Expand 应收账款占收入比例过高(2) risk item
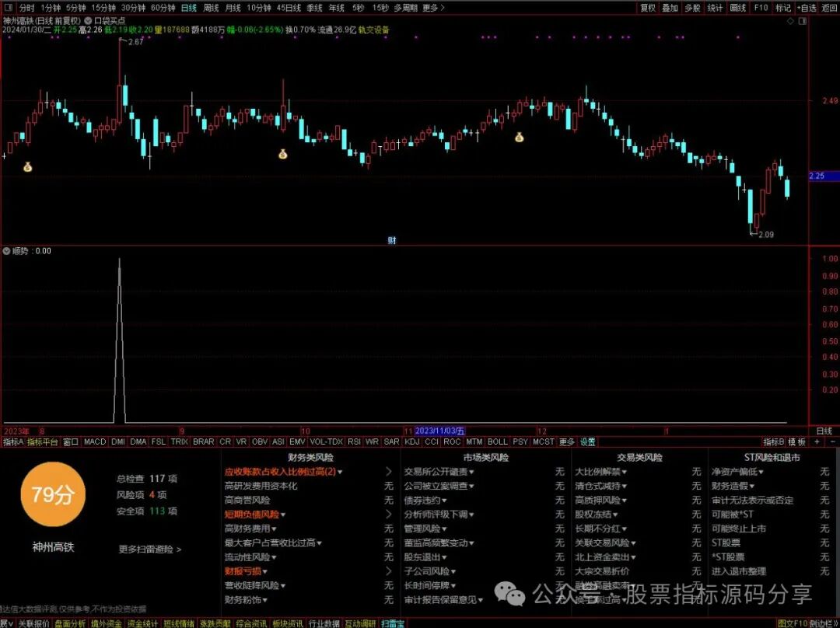Image resolution: width=840 pixels, height=628 pixels. (x=283, y=472)
